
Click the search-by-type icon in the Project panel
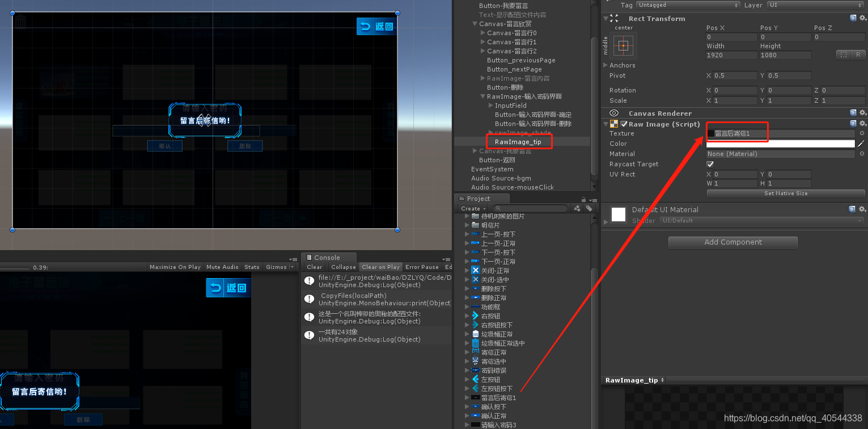pos(577,208)
